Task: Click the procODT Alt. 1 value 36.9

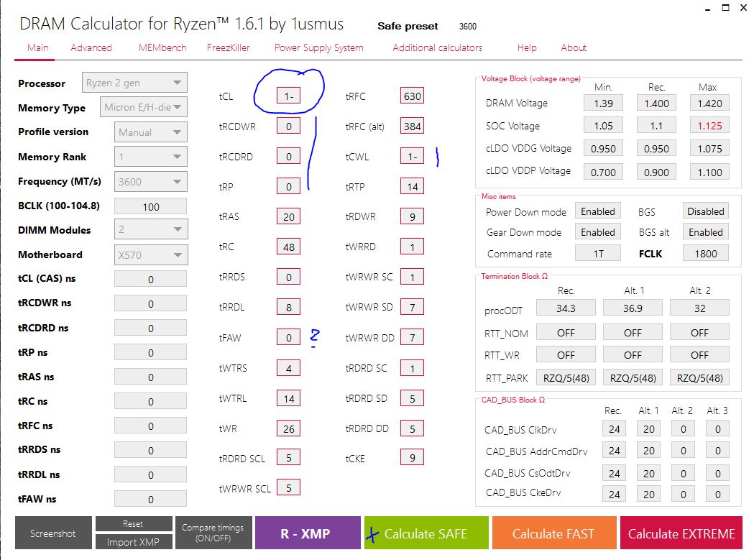Action: (633, 308)
